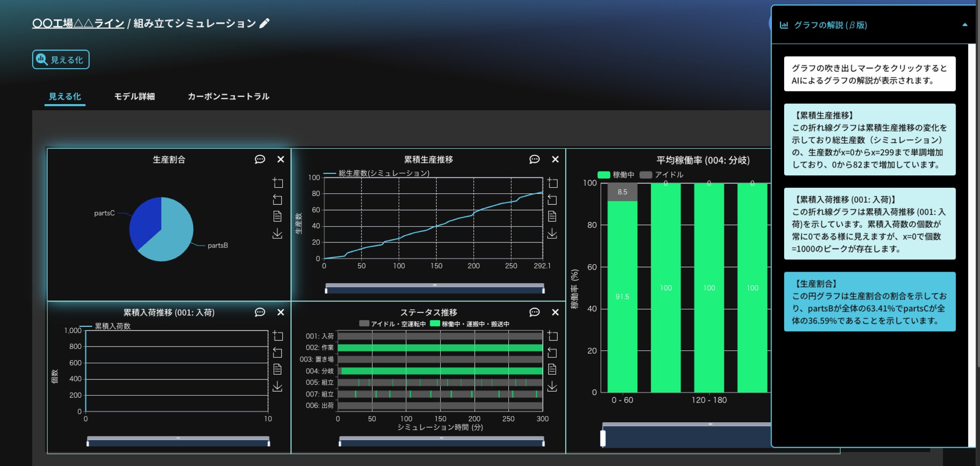Select the 【生産割合】 explanation card

(x=869, y=302)
